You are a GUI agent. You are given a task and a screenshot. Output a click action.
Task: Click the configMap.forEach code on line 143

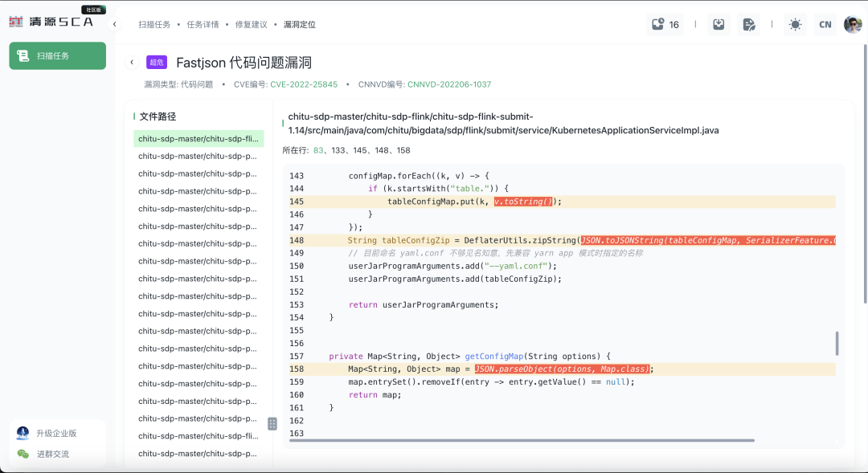tap(419, 176)
